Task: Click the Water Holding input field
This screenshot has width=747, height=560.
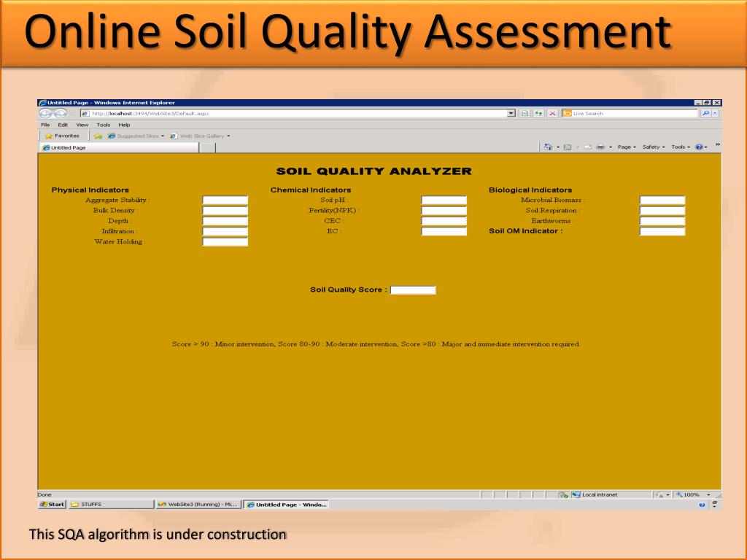Action: (x=225, y=242)
